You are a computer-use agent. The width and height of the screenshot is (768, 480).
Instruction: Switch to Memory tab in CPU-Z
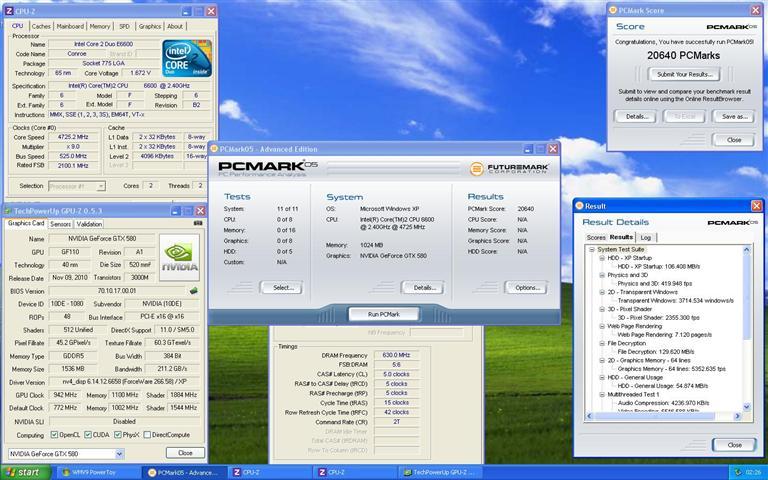100,26
